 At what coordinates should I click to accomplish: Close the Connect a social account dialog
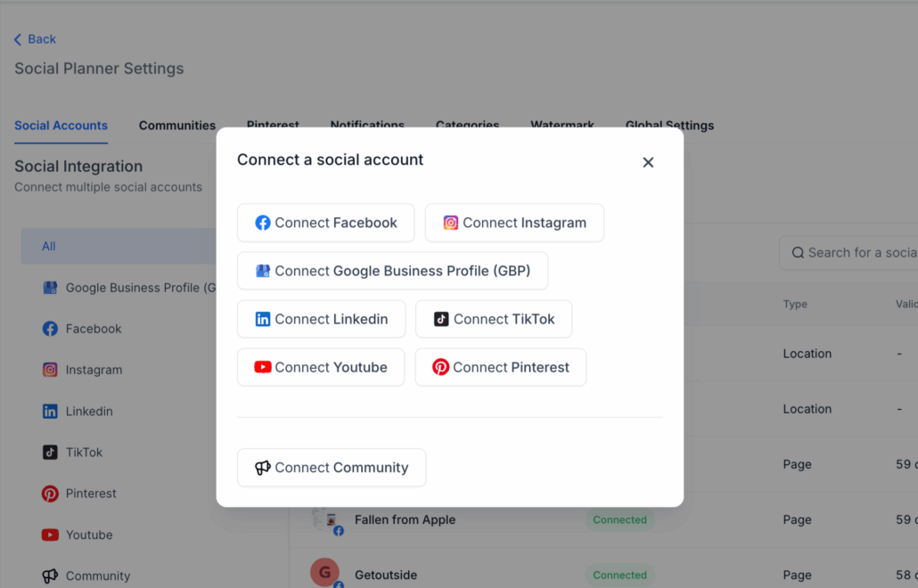(648, 162)
